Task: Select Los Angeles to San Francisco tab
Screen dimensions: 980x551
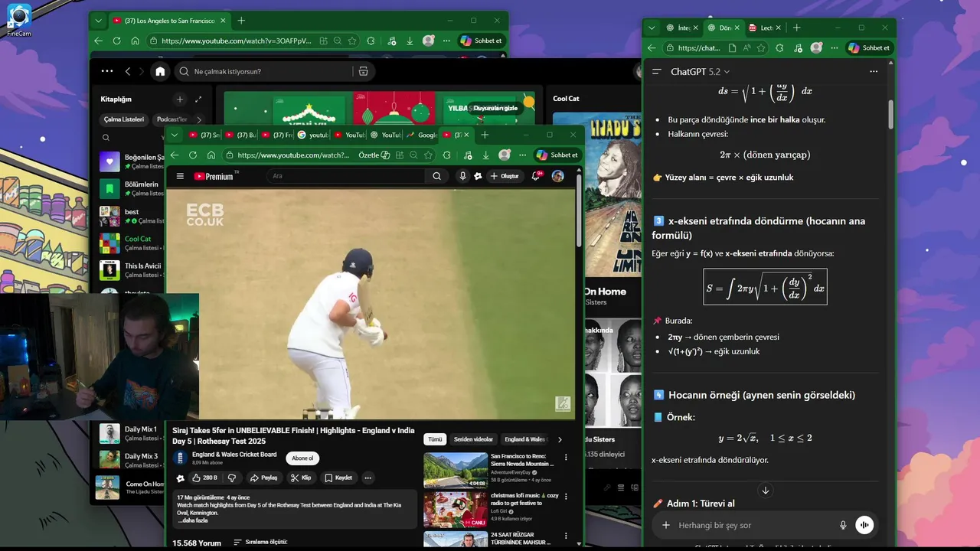Action: click(169, 21)
